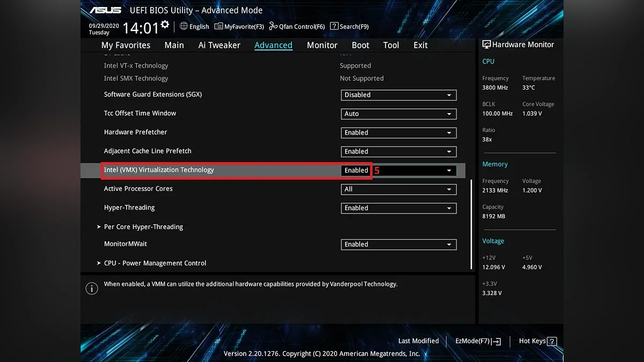Click CPU frequency value 3800 MHz
Screen dimensions: 644x362
pyautogui.click(x=495, y=88)
